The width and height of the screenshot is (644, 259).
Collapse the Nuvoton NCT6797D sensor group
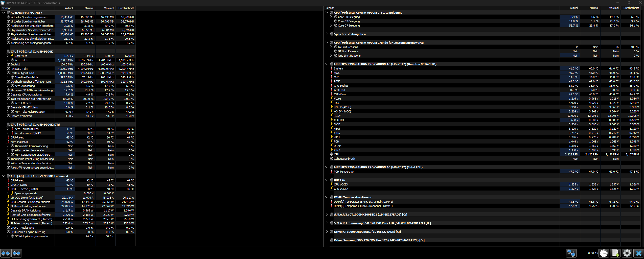pos(327,64)
